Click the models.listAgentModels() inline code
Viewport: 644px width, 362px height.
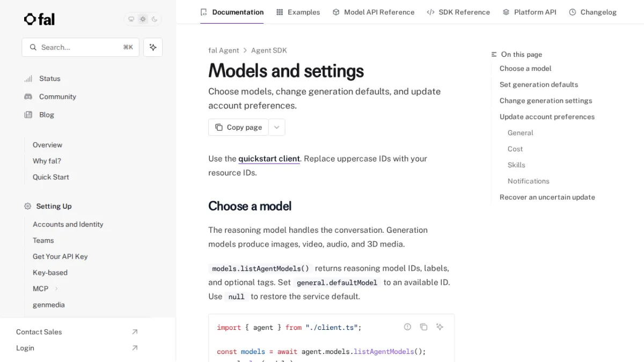point(261,269)
